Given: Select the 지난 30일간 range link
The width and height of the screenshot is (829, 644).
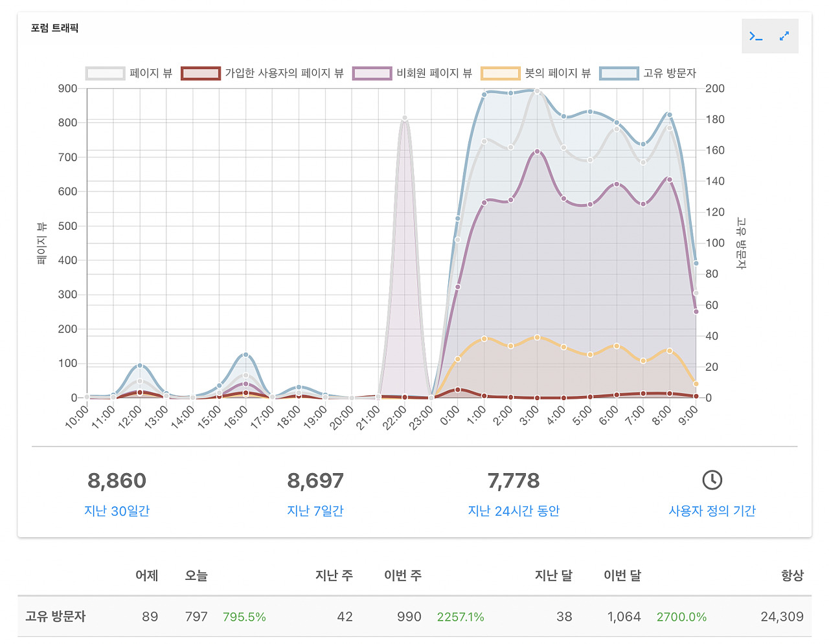Looking at the screenshot, I should (x=117, y=511).
